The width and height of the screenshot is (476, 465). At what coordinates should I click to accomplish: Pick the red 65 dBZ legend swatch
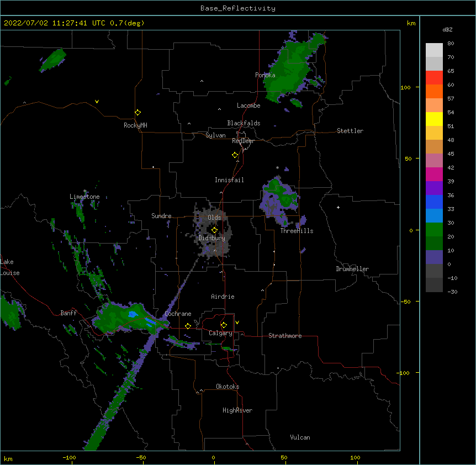[434, 77]
